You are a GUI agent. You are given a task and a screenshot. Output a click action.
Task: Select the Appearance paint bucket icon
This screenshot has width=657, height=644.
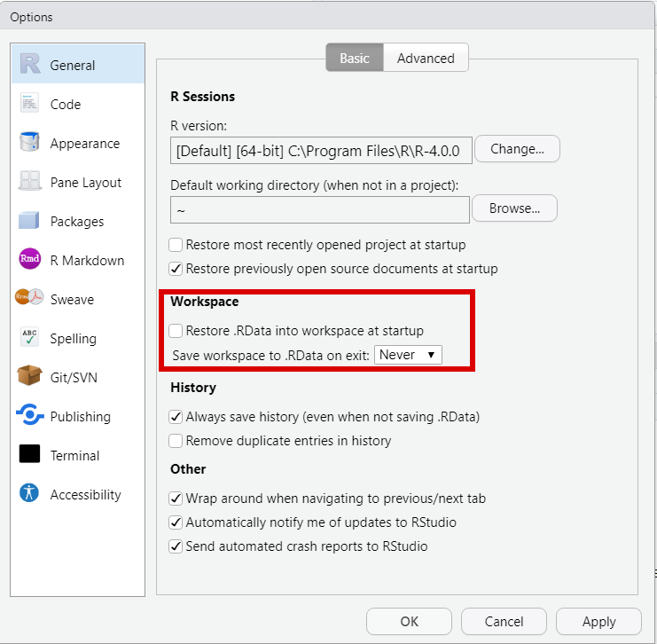coord(30,143)
